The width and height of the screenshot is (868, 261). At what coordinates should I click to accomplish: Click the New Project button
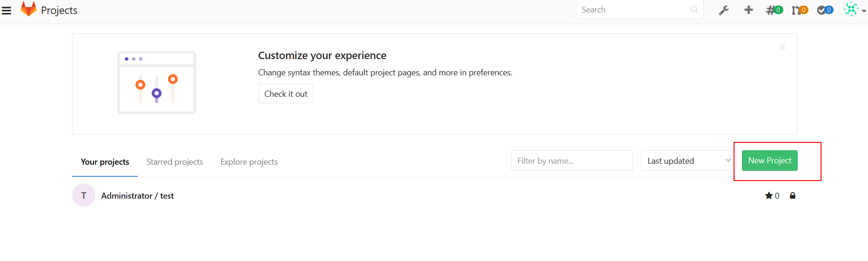pyautogui.click(x=769, y=161)
